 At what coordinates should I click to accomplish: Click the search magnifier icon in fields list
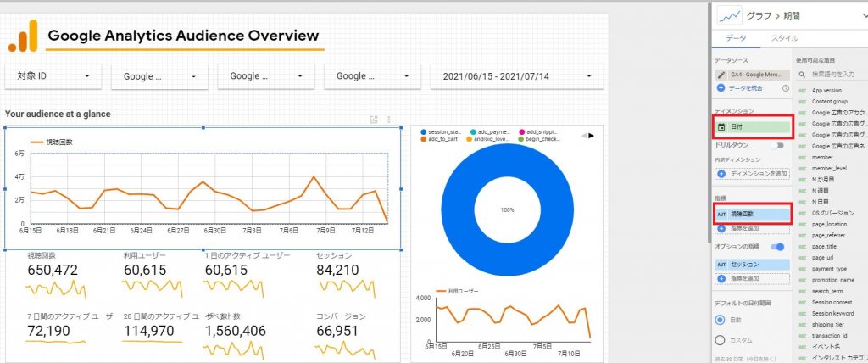(802, 75)
